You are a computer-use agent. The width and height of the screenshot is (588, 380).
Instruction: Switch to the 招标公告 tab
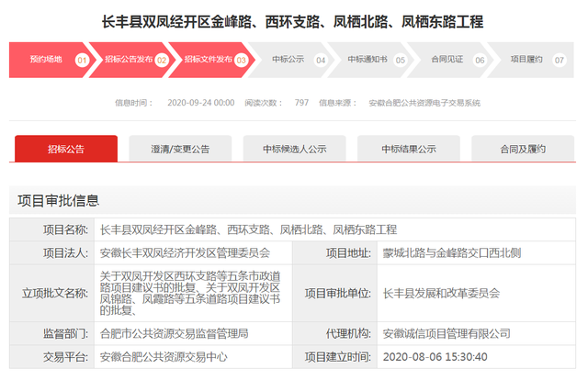click(x=66, y=149)
